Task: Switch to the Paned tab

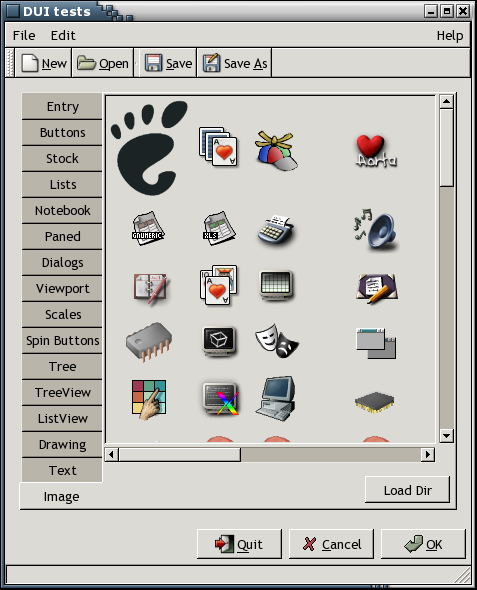Action: tap(62, 236)
